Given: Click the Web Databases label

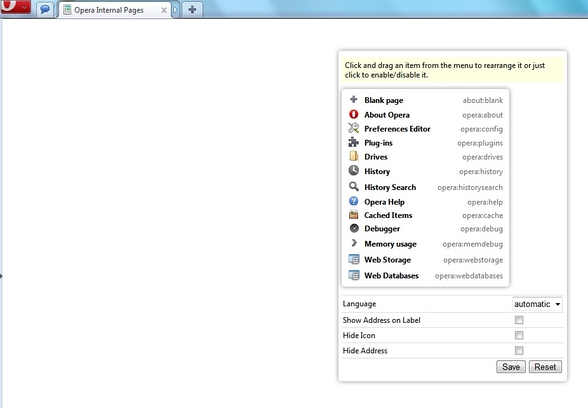Looking at the screenshot, I should (x=391, y=276).
